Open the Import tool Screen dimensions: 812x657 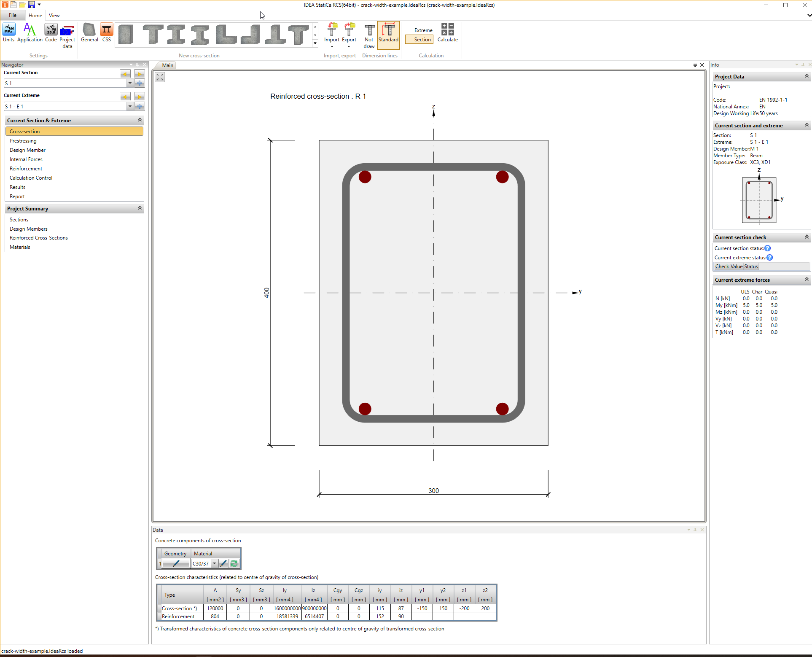pyautogui.click(x=332, y=33)
